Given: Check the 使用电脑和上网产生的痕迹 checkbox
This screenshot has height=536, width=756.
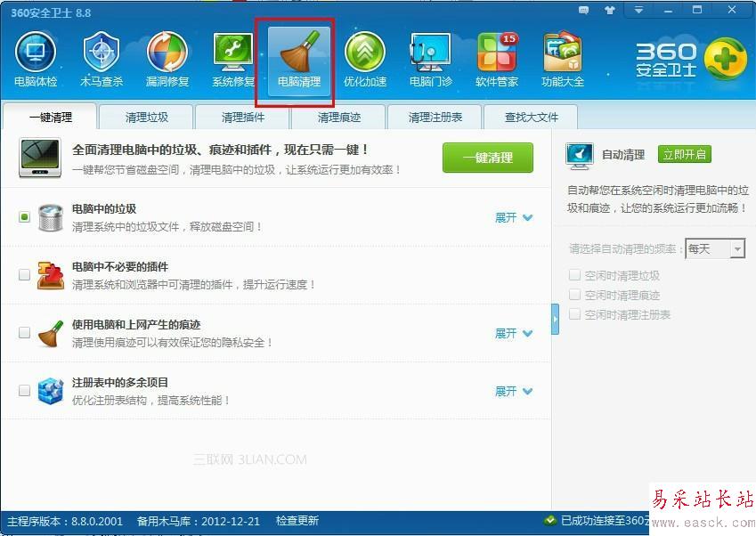Looking at the screenshot, I should tap(24, 333).
